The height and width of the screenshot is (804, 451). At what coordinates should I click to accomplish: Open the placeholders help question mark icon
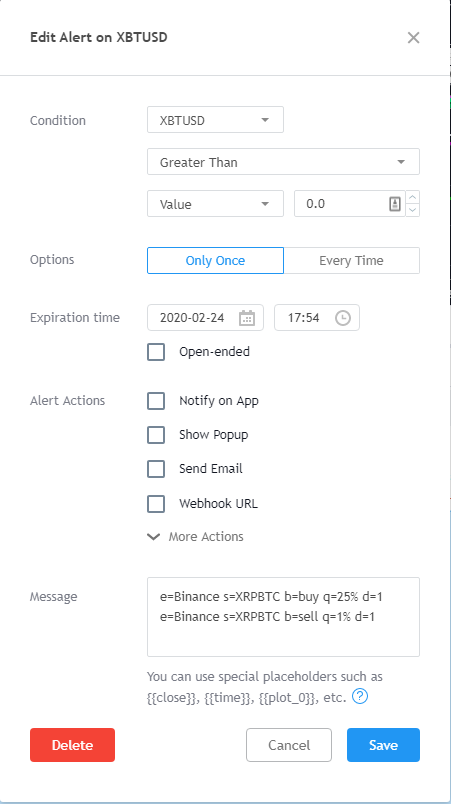pos(360,696)
